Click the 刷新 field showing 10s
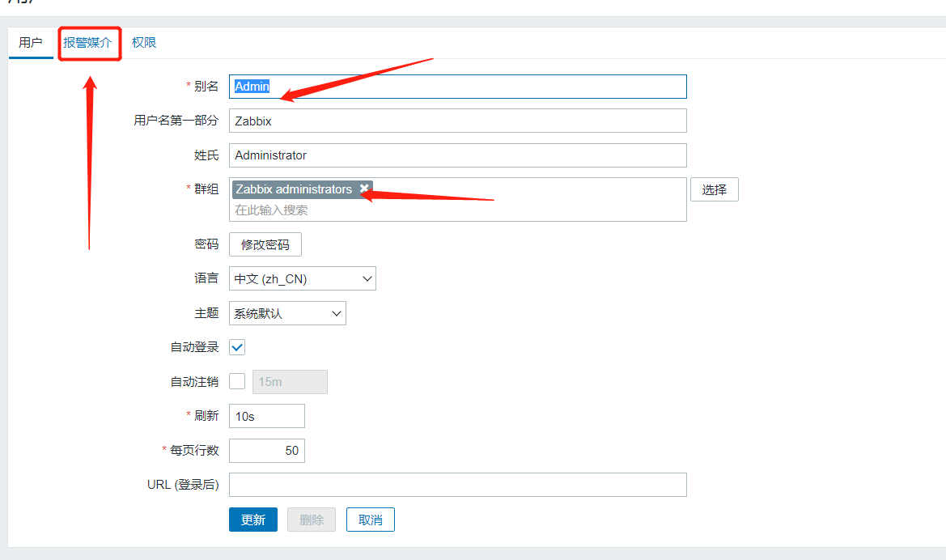This screenshot has height=560, width=946. [x=267, y=416]
